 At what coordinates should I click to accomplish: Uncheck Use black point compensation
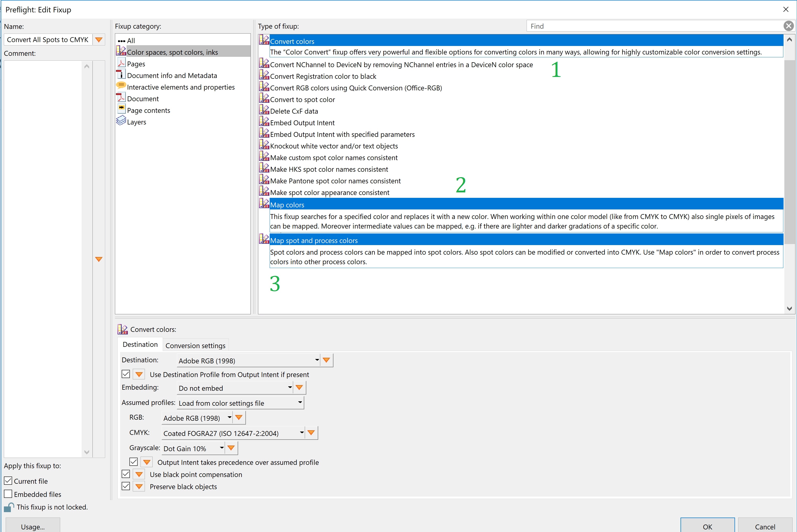126,474
